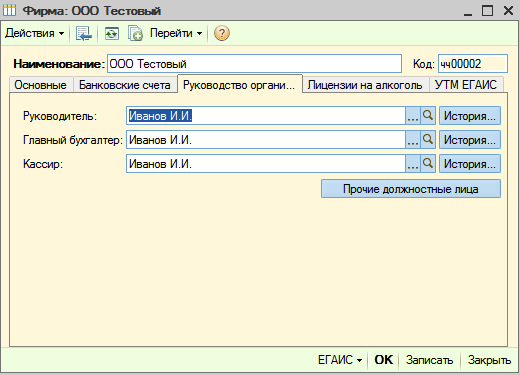
Task: Click the Наименование input field
Action: (254, 64)
